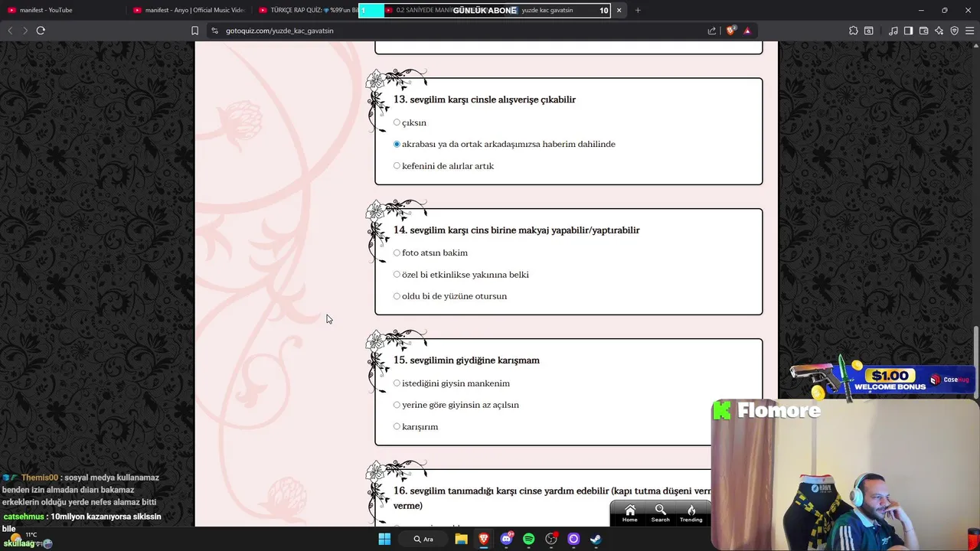Switch to the 'manifest - YouTube' tab
Image resolution: width=980 pixels, height=551 pixels.
pyautogui.click(x=63, y=10)
